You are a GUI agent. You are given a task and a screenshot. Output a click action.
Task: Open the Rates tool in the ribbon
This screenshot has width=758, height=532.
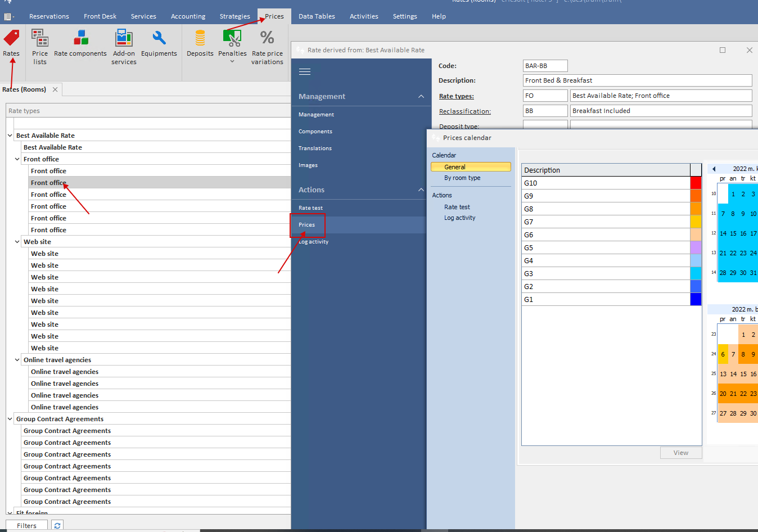coord(11,44)
